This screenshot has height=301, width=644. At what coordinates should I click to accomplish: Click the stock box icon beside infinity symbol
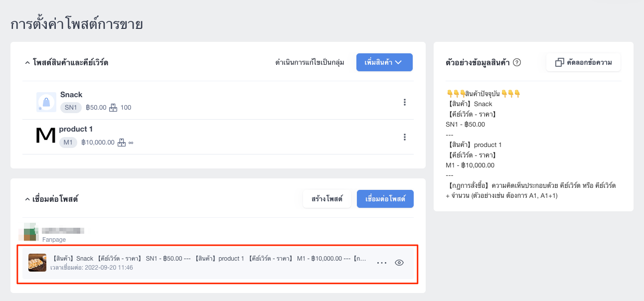pos(122,143)
